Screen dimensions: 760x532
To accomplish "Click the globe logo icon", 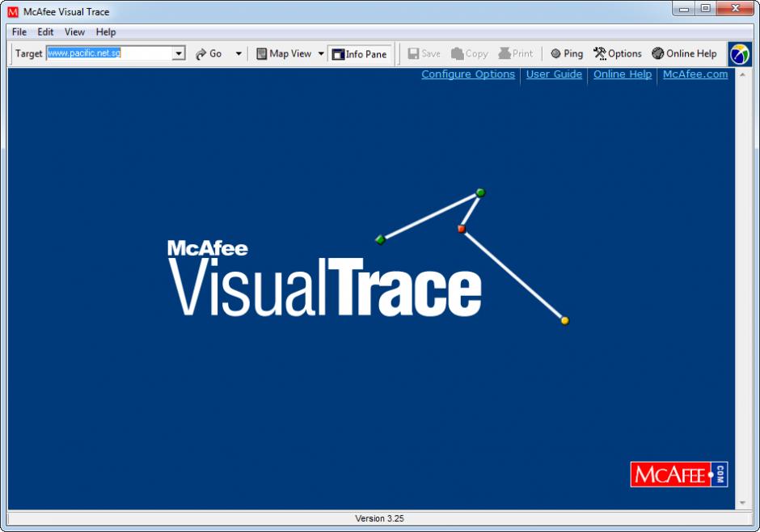I will click(739, 54).
